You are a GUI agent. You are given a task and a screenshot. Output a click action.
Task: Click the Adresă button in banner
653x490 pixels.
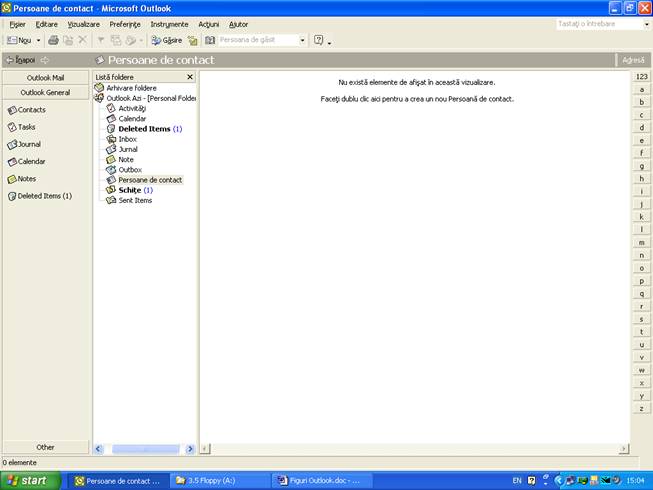click(633, 60)
